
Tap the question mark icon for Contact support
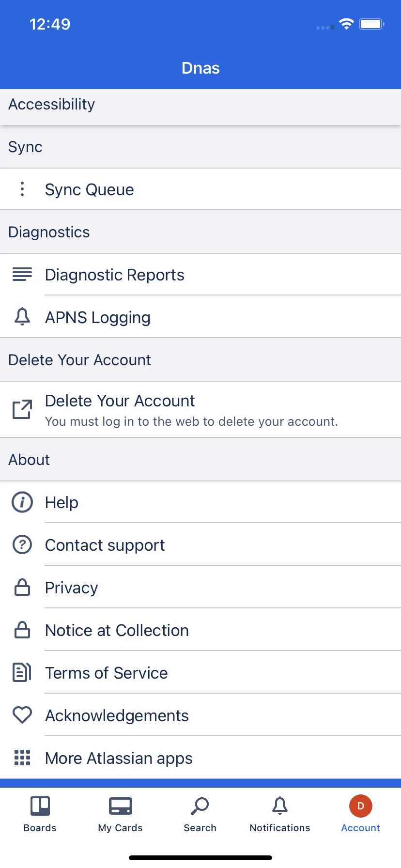22,545
